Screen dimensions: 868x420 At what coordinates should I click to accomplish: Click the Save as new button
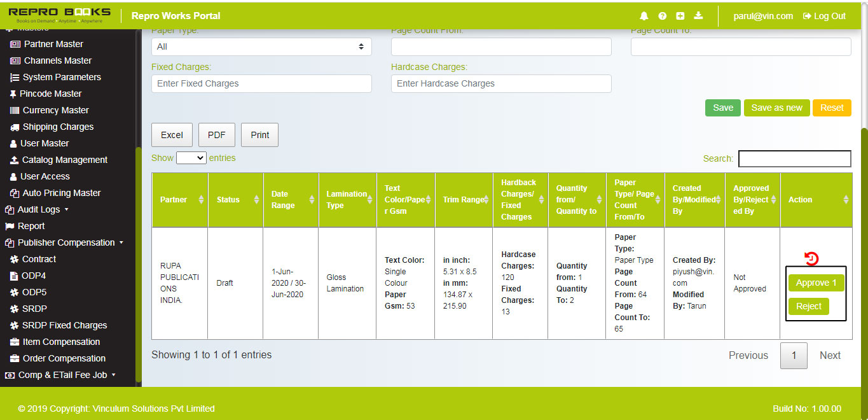(776, 108)
